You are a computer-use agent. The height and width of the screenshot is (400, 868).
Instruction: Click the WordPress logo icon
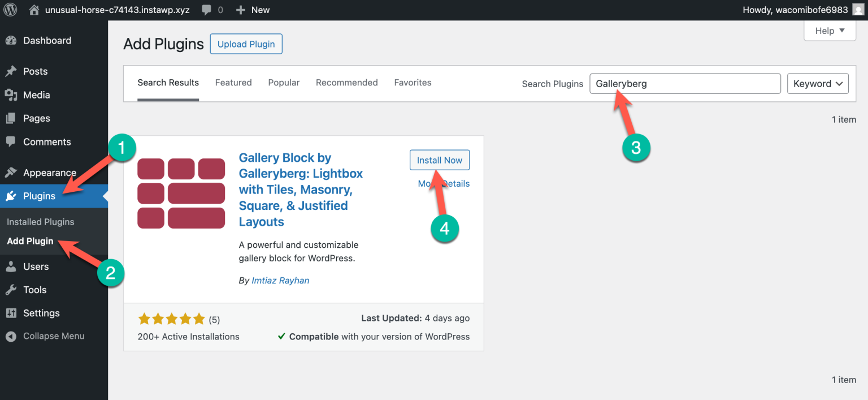10,10
